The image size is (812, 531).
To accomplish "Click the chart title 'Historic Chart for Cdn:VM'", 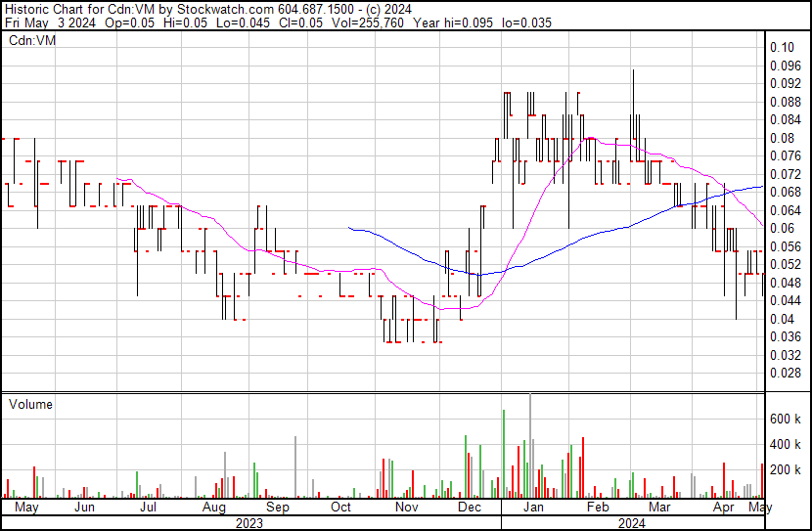I will click(79, 10).
